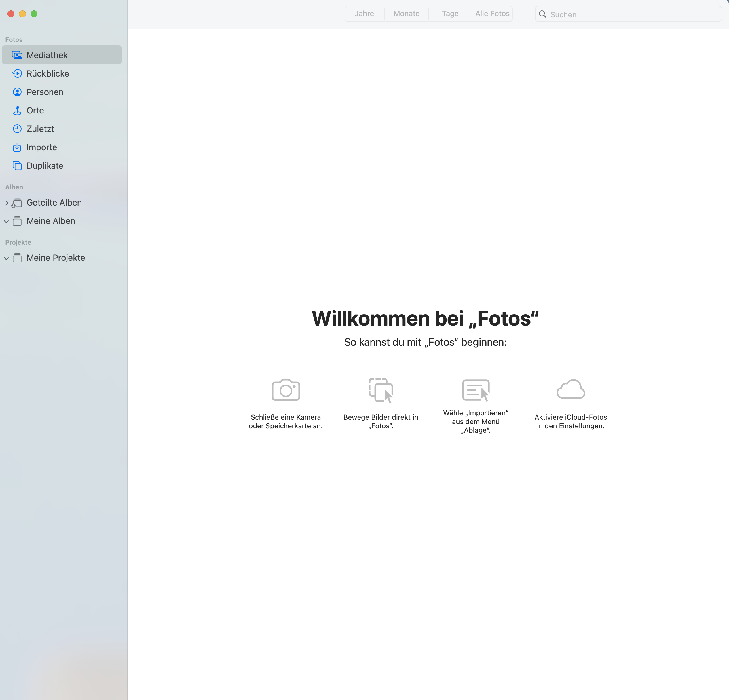Viewport: 729px width, 700px height.
Task: Click the camera icon in welcome area
Action: pos(286,390)
